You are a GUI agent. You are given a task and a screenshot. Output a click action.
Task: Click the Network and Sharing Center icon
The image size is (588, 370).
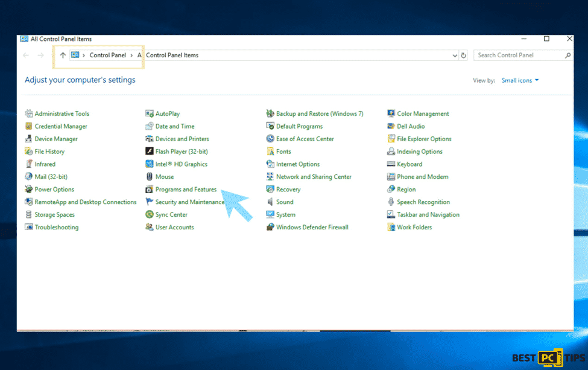pos(270,176)
